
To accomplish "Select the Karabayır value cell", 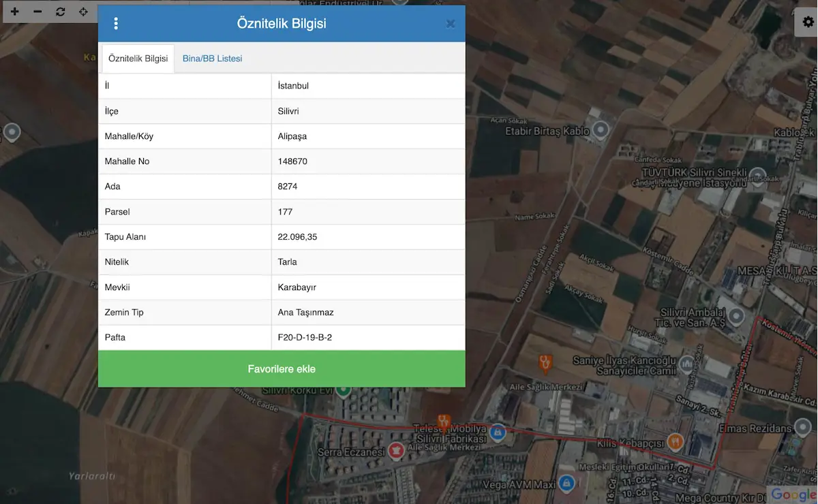I will (x=368, y=287).
